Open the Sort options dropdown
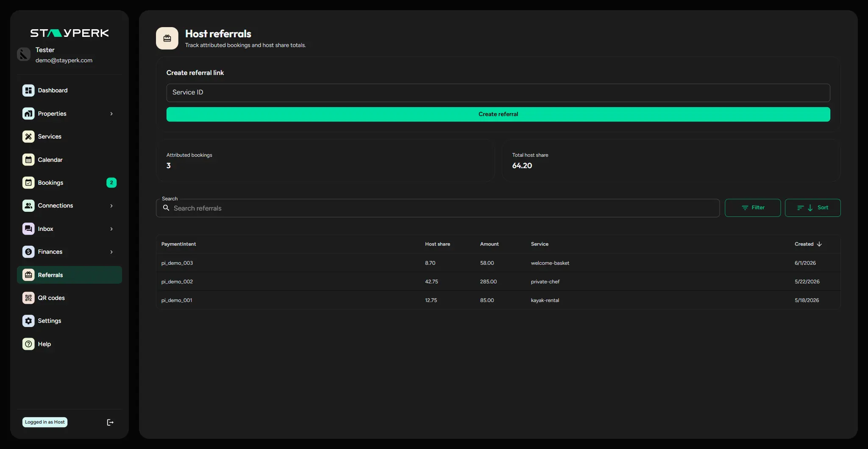 tap(812, 208)
